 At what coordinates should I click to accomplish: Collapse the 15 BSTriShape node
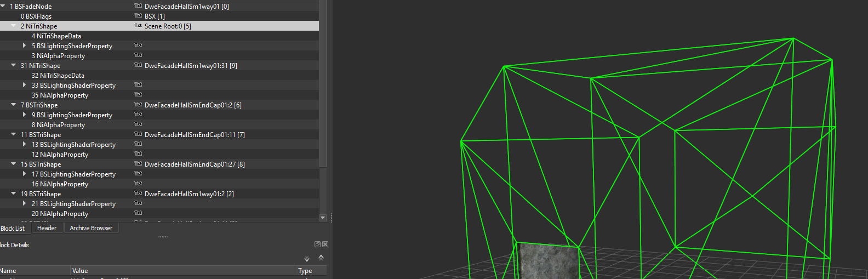pos(14,164)
